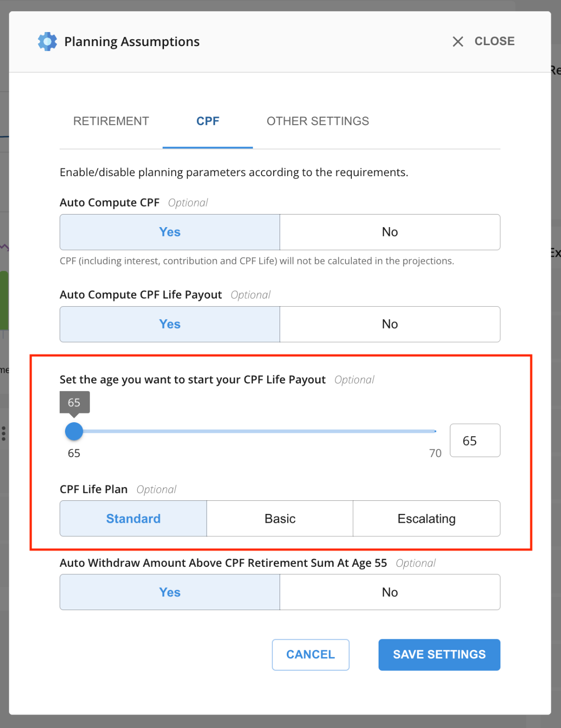This screenshot has height=728, width=561.
Task: Enable Auto Compute CPF Life Payout Yes
Action: coord(170,324)
